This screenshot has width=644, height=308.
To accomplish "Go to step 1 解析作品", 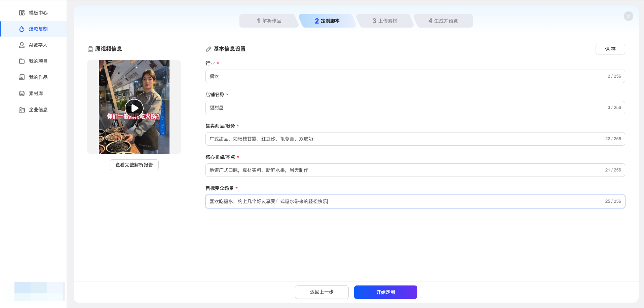I will [269, 21].
